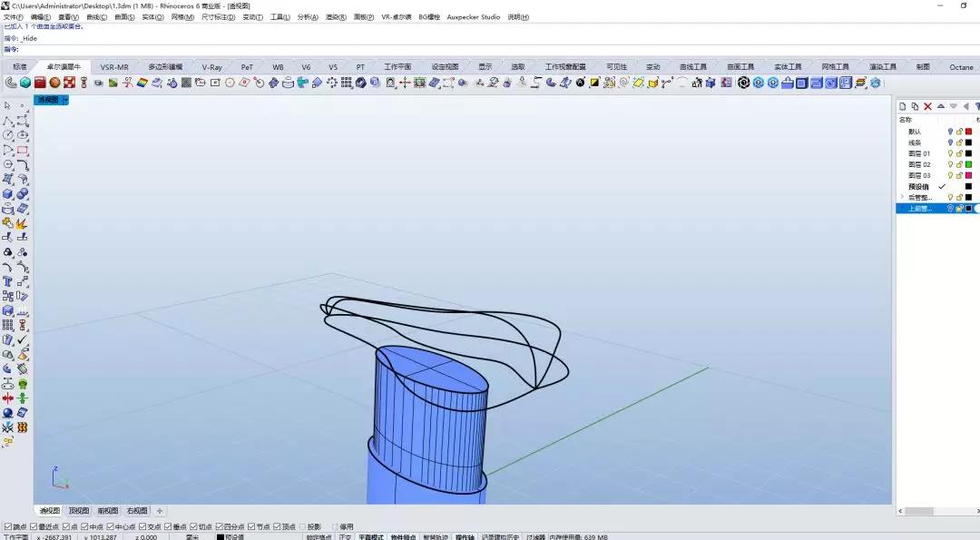
Task: Switch to the V-Ray toolbar tab
Action: click(x=211, y=67)
